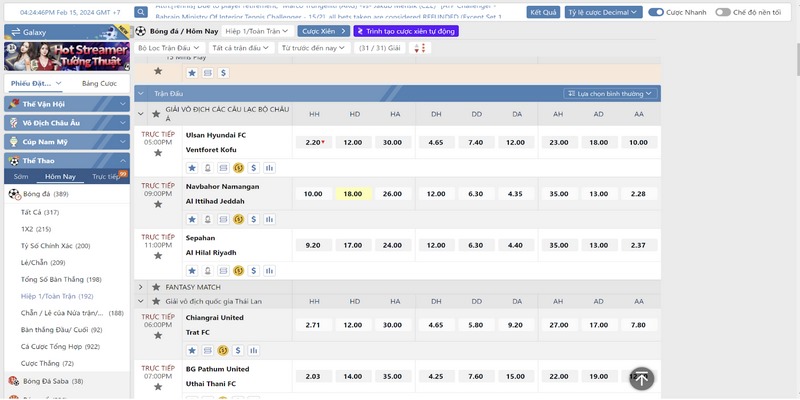The height and width of the screenshot is (400, 800).
Task: Click the scroll-to-top arrow button
Action: 642,379
